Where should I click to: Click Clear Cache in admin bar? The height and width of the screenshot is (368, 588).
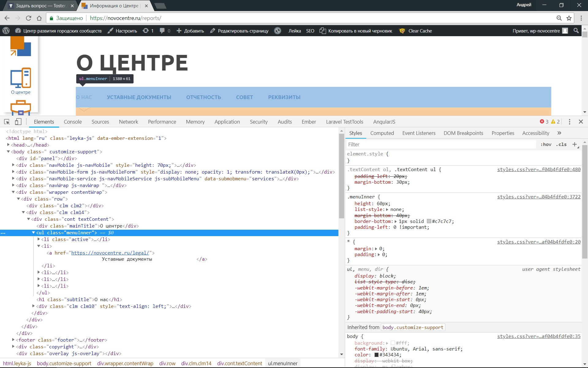click(x=416, y=31)
